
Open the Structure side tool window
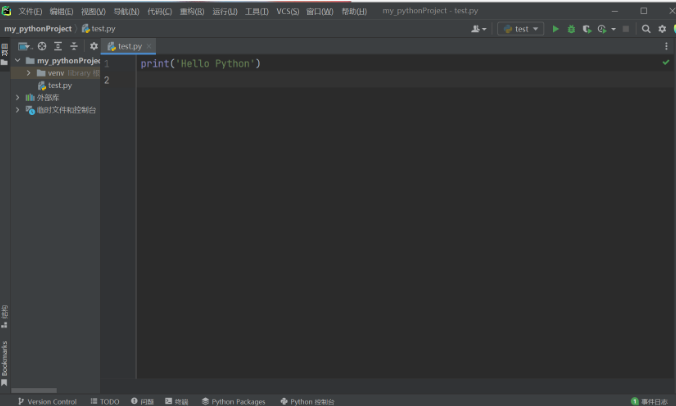[5, 316]
